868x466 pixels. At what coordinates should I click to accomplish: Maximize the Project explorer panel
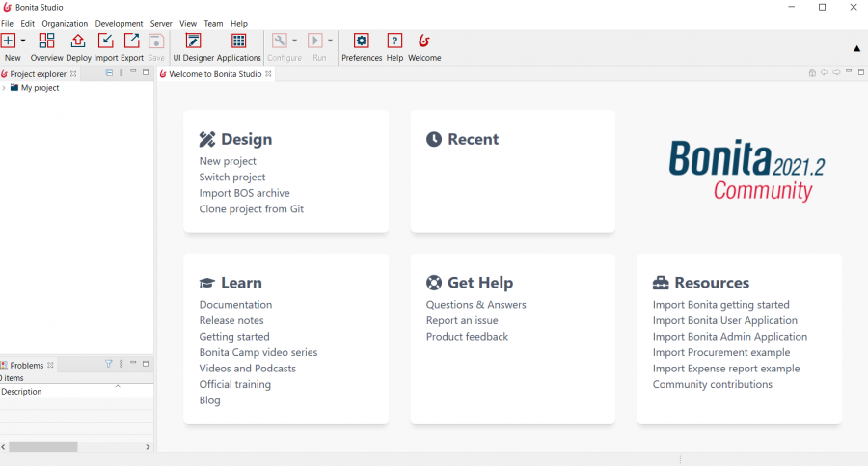tap(146, 72)
